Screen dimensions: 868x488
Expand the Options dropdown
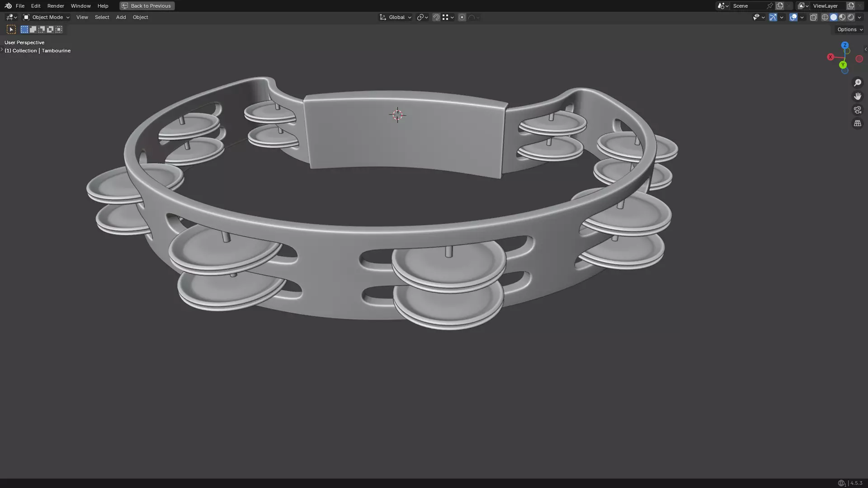849,29
